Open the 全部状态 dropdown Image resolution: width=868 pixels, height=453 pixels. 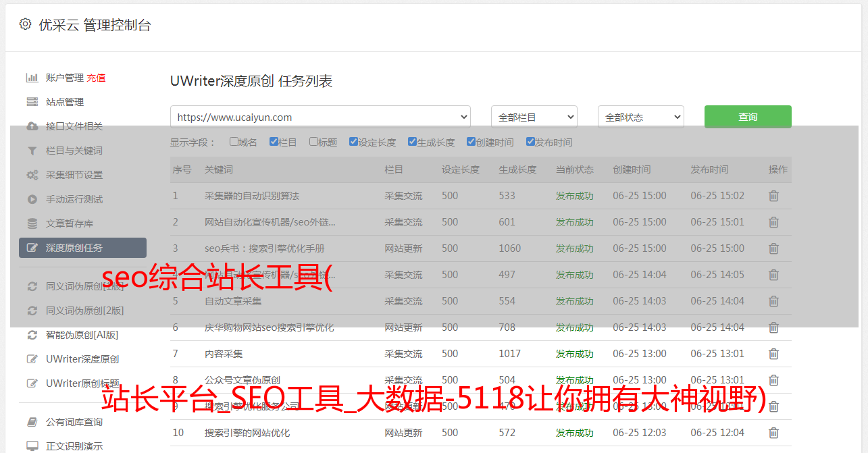tap(641, 117)
